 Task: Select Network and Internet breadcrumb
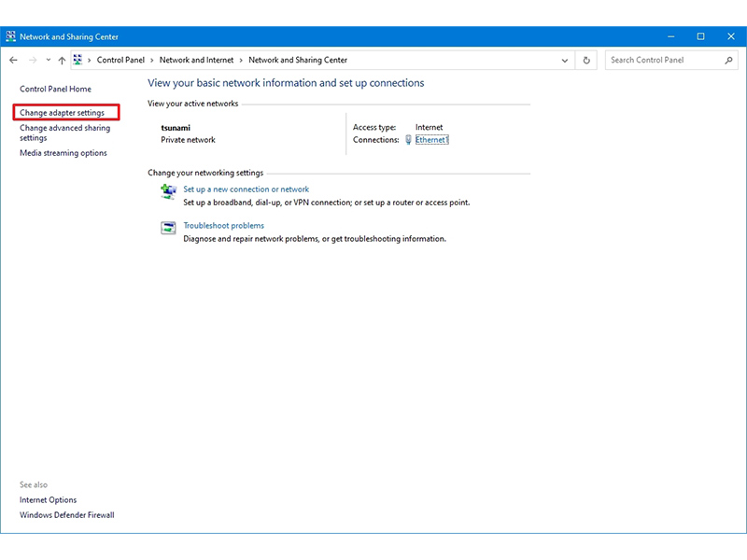196,60
